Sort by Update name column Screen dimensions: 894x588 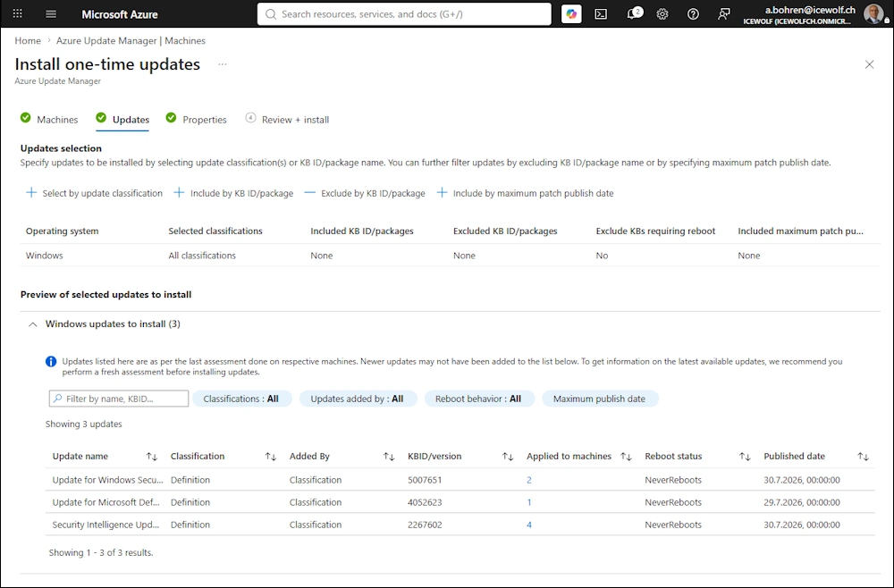pos(151,457)
